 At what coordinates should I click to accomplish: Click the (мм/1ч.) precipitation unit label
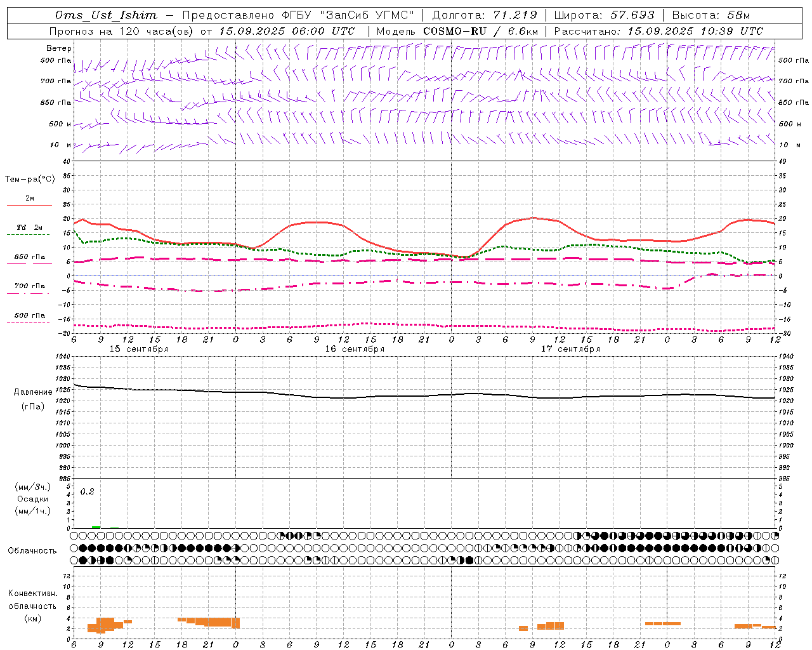click(x=33, y=511)
